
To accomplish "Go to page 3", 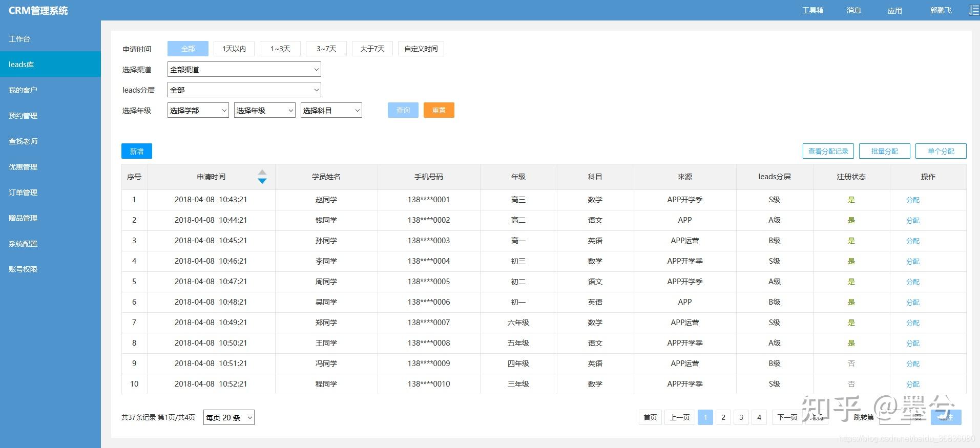I will 741,417.
